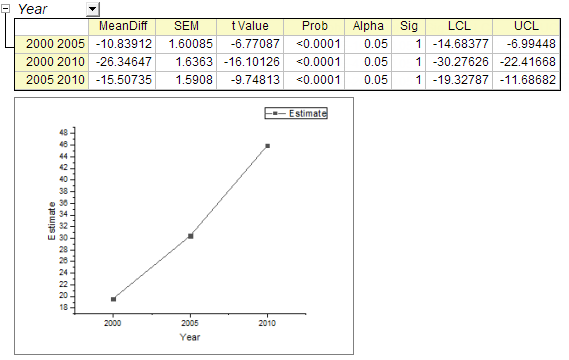Select the Year section title

pyautogui.click(x=32, y=9)
